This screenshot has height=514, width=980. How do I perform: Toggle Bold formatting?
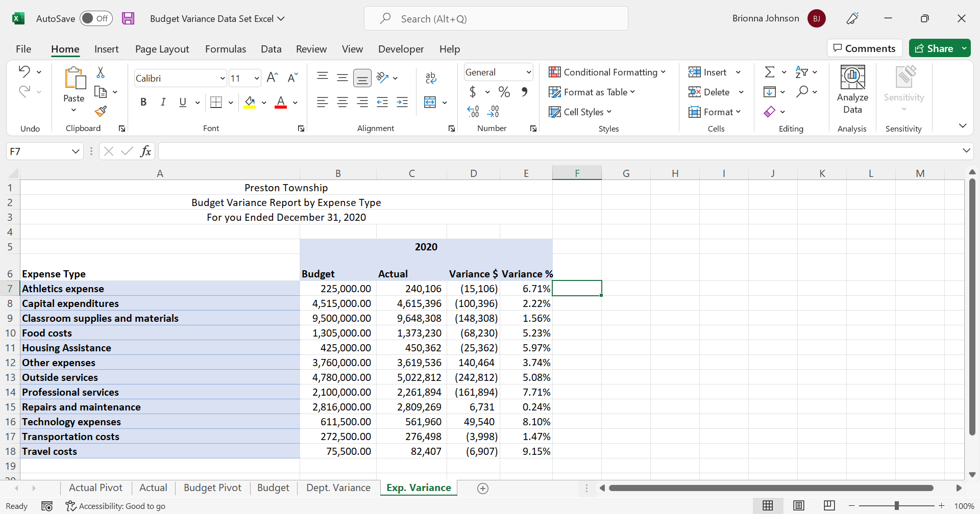point(143,102)
